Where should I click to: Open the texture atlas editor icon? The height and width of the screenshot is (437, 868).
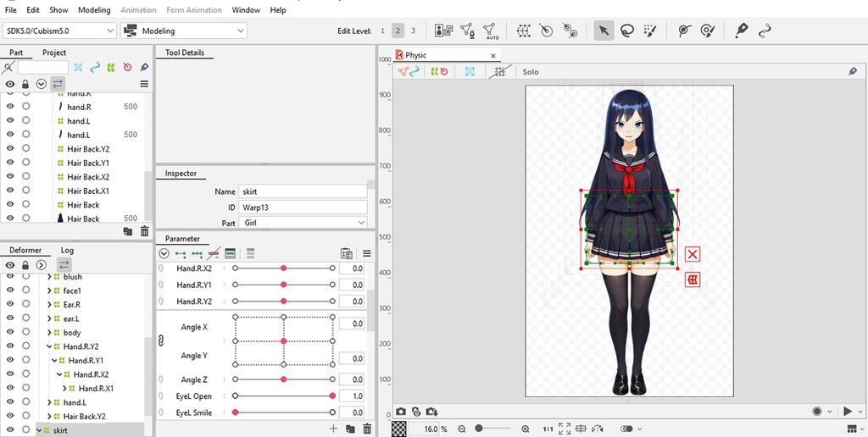443,30
